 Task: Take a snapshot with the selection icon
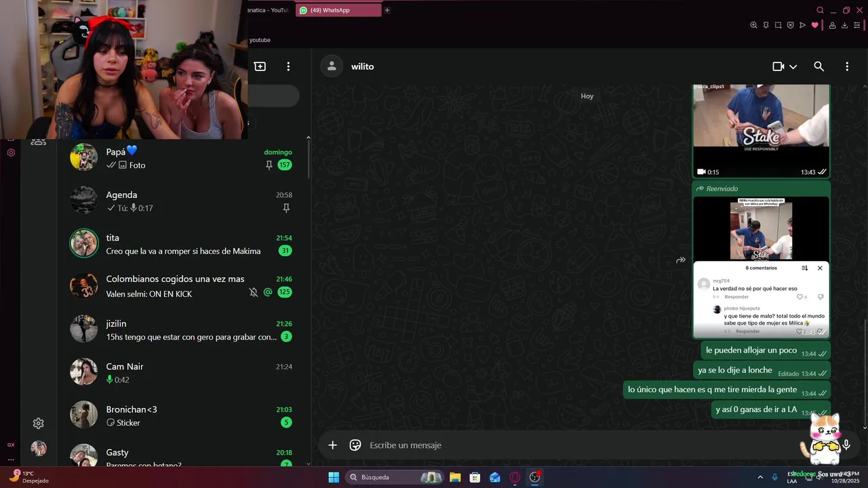778,25
